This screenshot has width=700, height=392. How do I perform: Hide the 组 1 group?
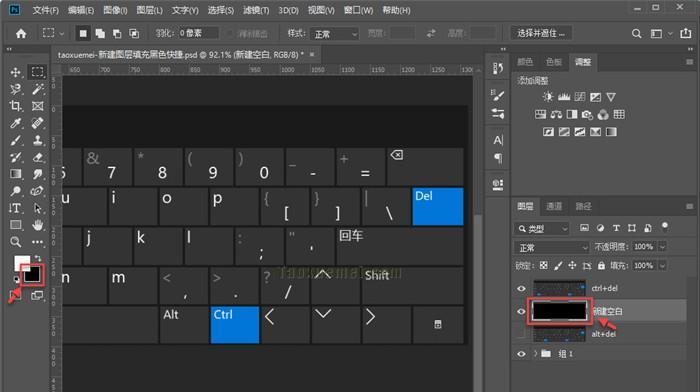521,354
